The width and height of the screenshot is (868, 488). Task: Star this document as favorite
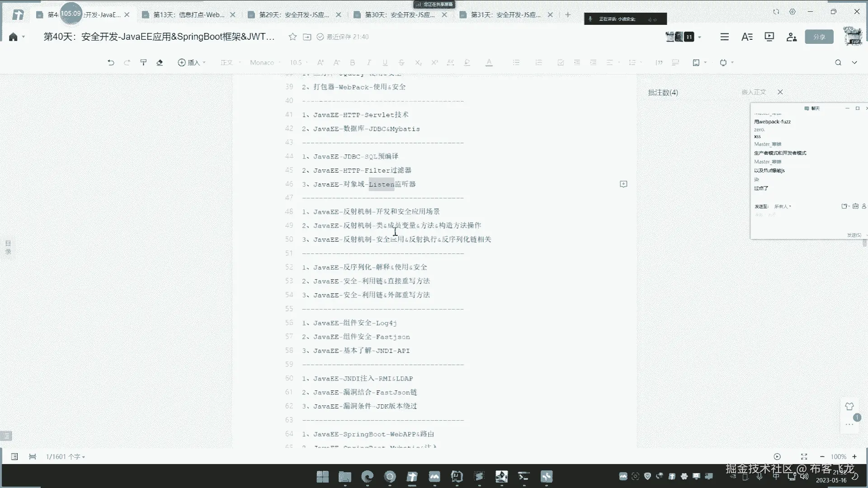(292, 37)
